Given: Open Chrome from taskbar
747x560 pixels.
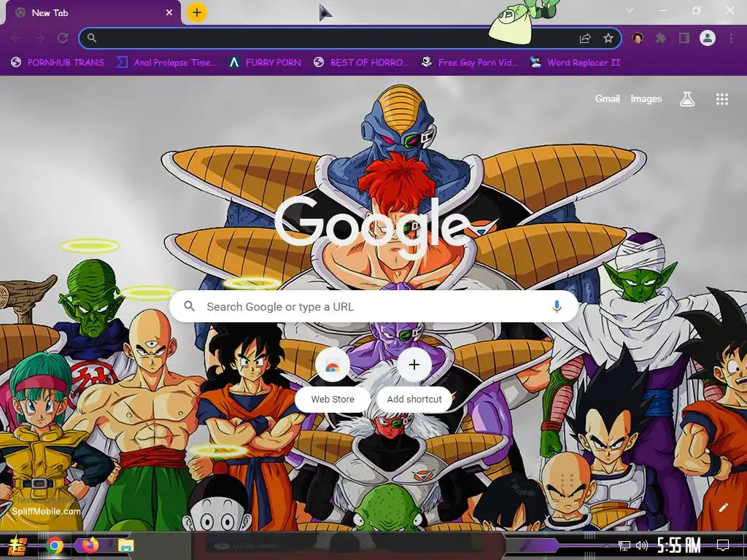Looking at the screenshot, I should 55,545.
